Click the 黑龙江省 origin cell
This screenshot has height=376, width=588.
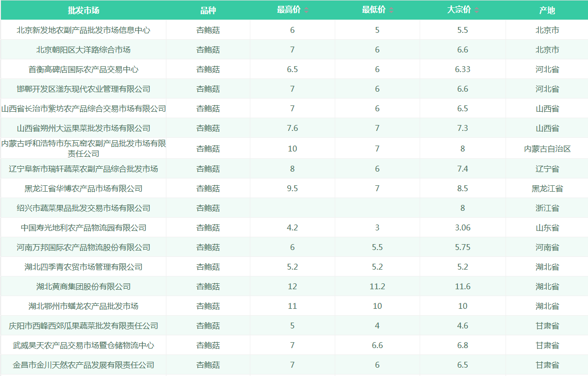click(547, 188)
